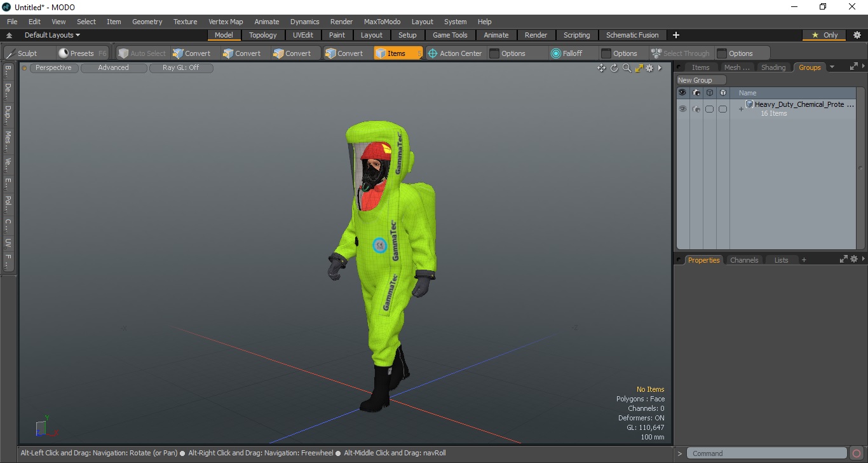Check first box for Heavy_Duty_Chemical group
The height and width of the screenshot is (463, 868).
tap(710, 109)
